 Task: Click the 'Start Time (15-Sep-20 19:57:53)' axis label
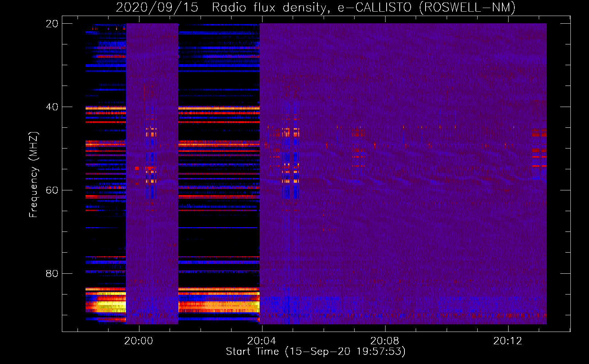point(316,352)
